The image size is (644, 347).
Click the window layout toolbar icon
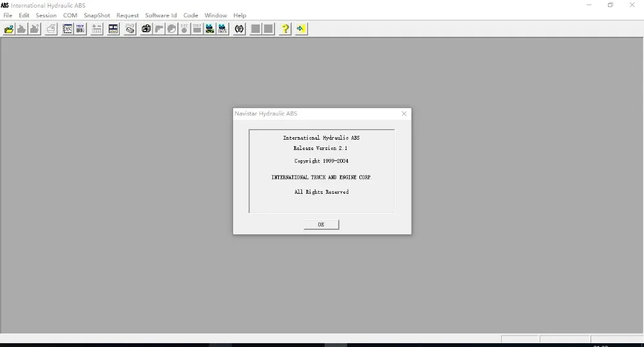(x=113, y=29)
